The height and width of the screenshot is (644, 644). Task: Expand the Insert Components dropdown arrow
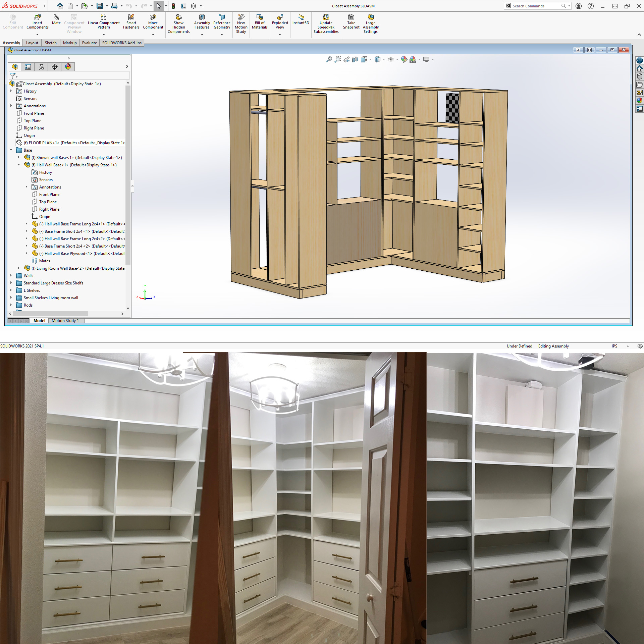coord(37,35)
